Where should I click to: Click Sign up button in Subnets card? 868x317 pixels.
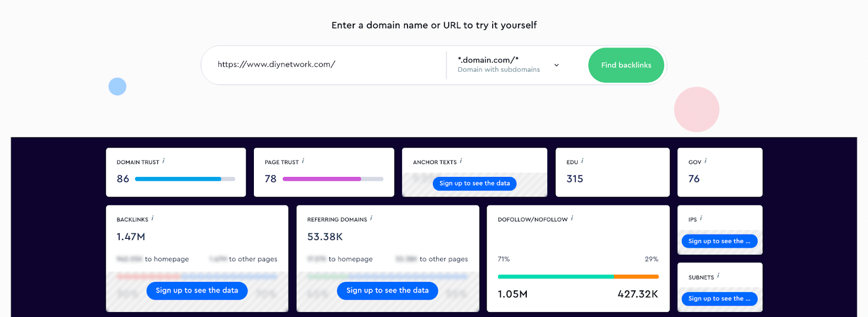[719, 299]
